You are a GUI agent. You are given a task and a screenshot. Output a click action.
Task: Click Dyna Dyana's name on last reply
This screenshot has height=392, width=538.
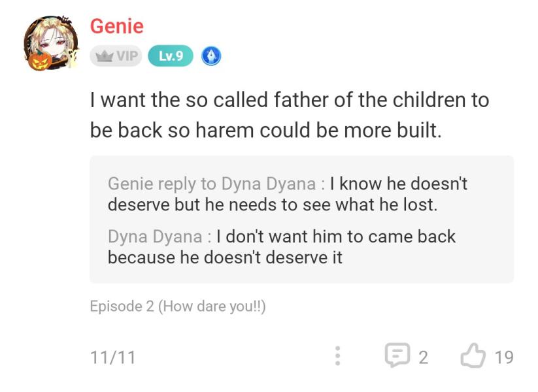point(156,236)
